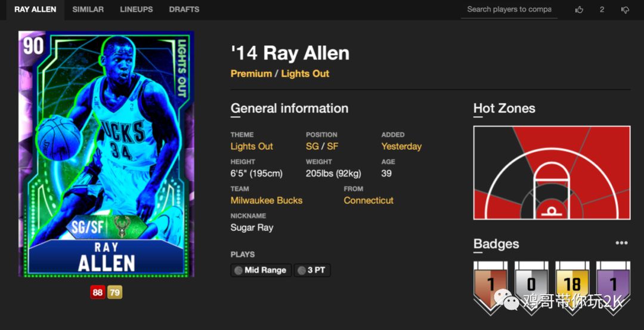
Task: Click the Yesterday added date link
Action: [401, 146]
